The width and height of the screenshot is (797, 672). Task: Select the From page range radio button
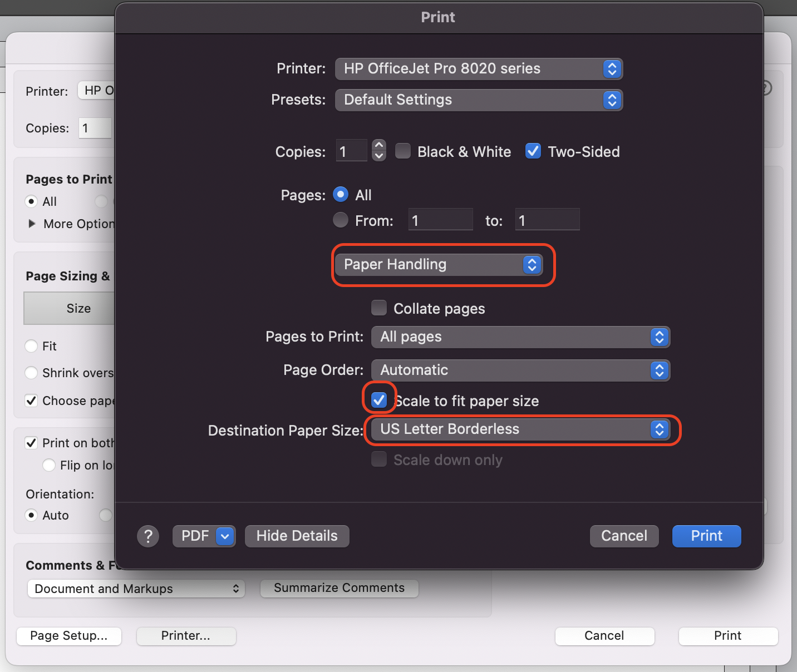pyautogui.click(x=340, y=220)
